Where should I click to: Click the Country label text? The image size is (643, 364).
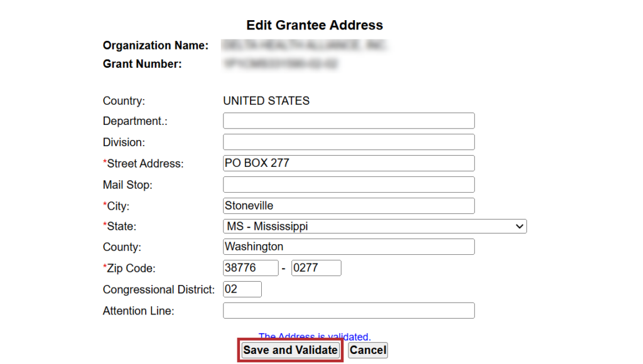124,101
